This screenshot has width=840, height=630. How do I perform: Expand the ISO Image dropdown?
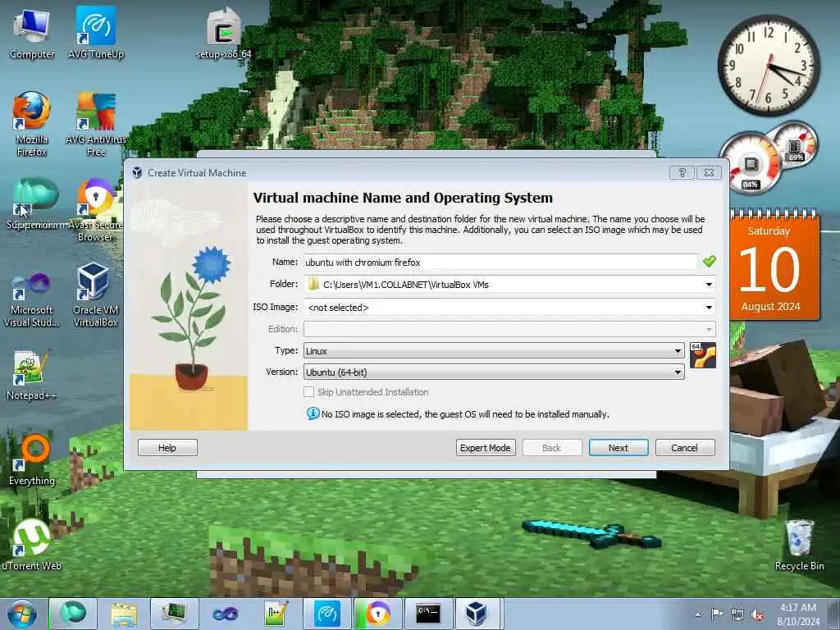[709, 308]
